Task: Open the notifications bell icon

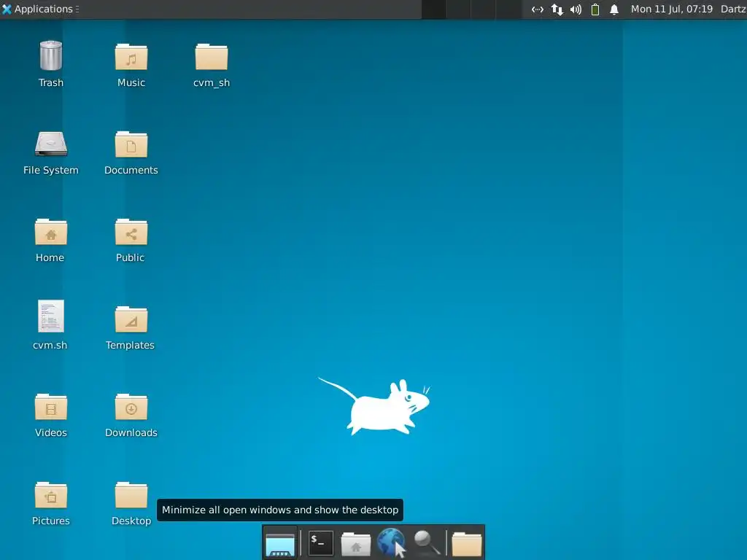Action: click(614, 9)
